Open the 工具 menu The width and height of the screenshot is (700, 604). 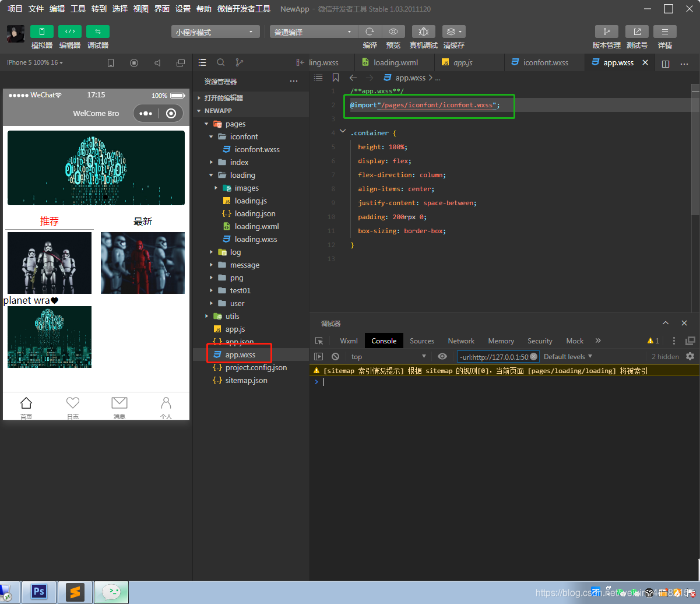click(x=78, y=9)
